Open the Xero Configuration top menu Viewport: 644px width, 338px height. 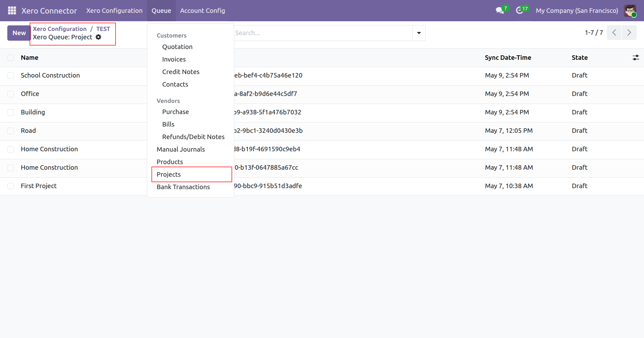pos(114,10)
